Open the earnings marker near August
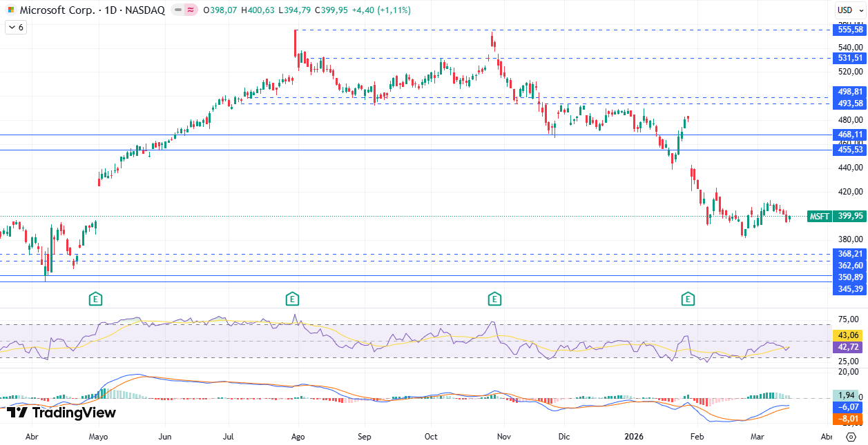Image resolution: width=868 pixels, height=445 pixels. (x=292, y=299)
